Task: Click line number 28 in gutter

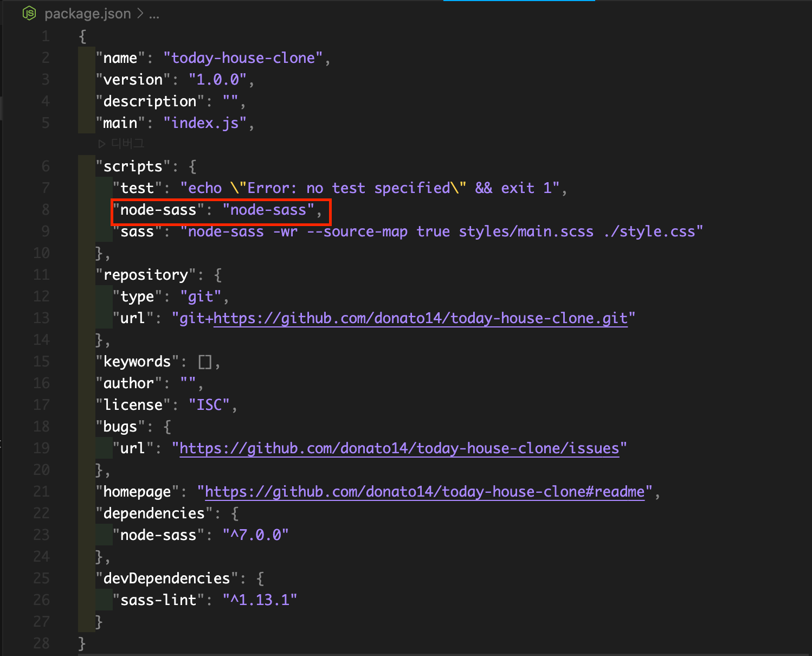Action: (41, 644)
